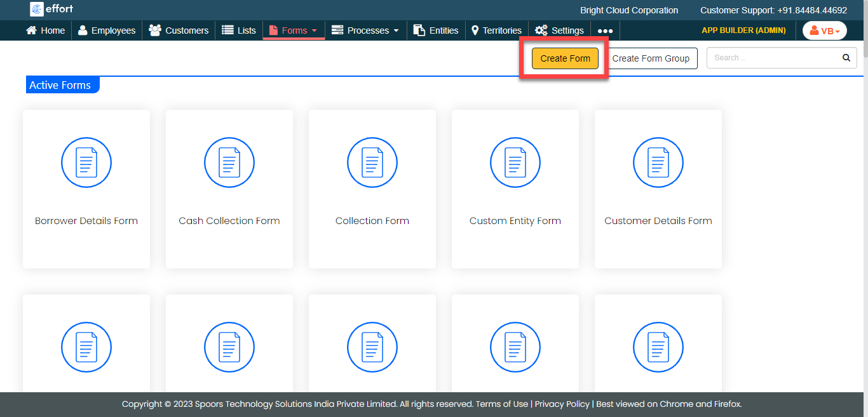
Task: Open the Custom Entity Form icon
Action: [515, 162]
